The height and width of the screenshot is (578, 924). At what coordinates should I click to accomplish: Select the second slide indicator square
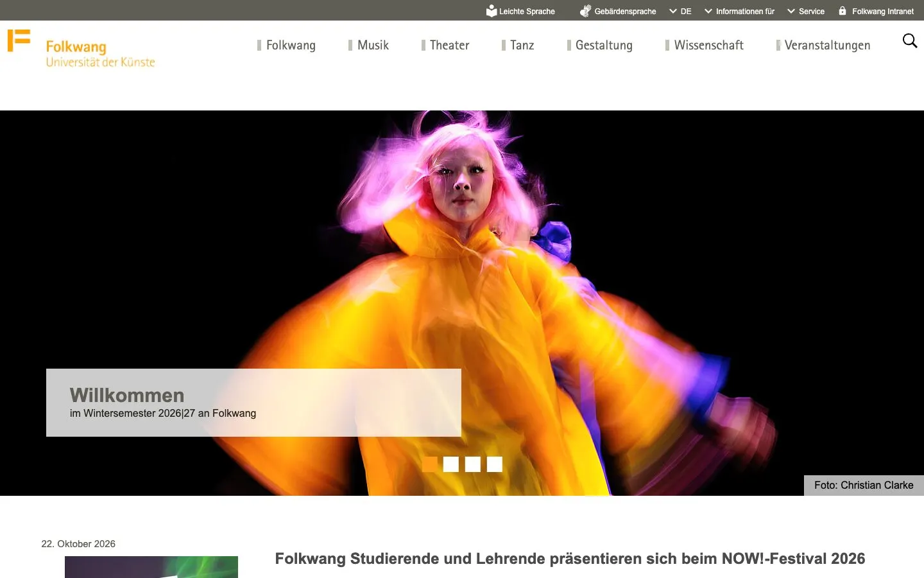coord(451,464)
